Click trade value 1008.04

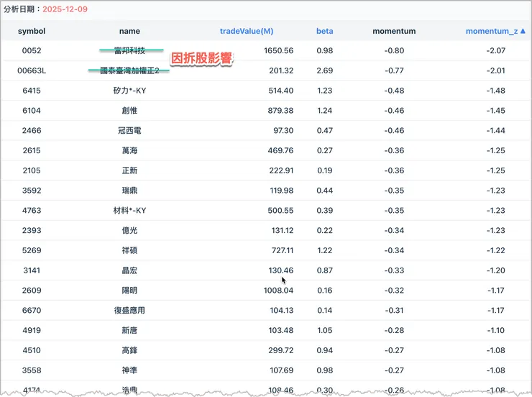[278, 291]
